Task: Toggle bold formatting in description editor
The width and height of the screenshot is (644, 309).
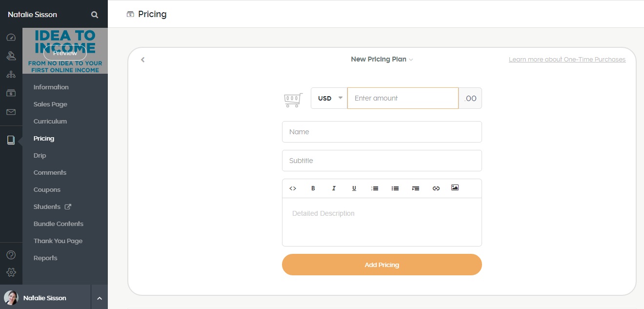Action: coord(313,188)
